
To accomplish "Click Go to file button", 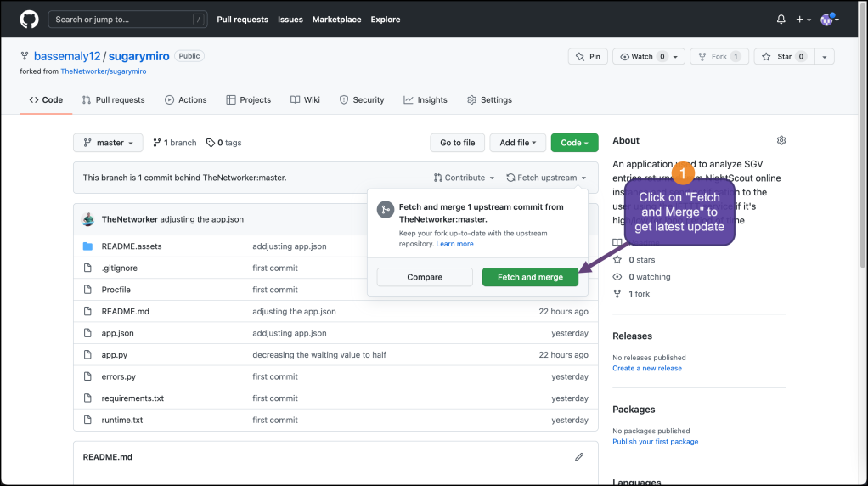I will (457, 142).
